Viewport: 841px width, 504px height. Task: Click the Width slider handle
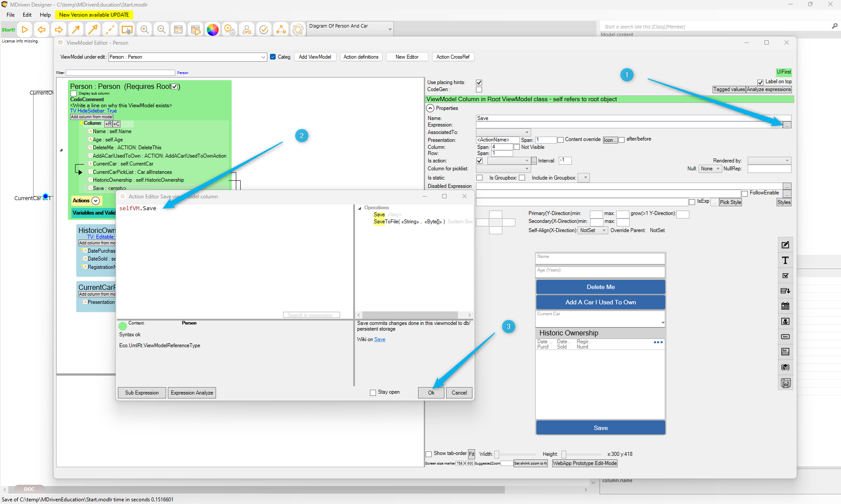497,455
